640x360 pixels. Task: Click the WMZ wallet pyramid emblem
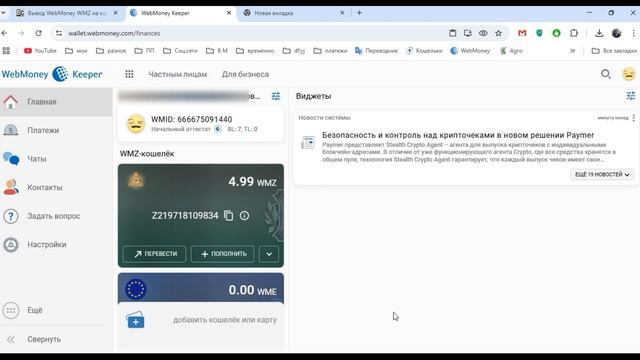136,180
